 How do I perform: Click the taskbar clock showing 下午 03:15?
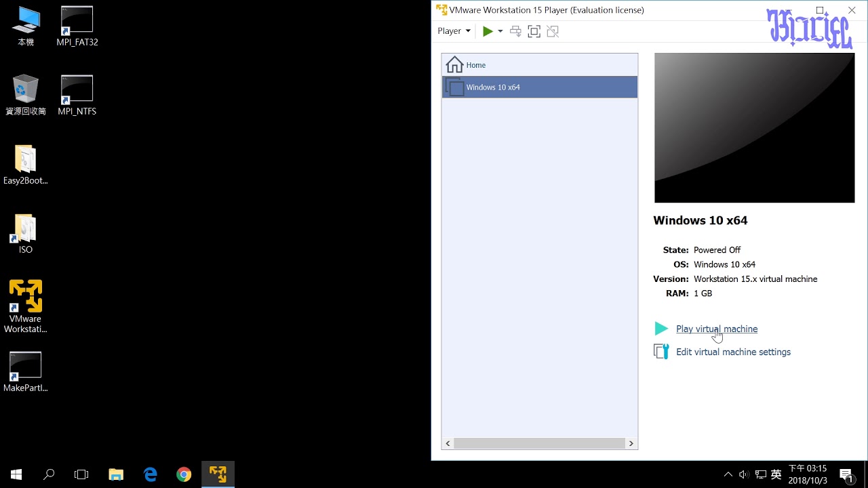[808, 474]
